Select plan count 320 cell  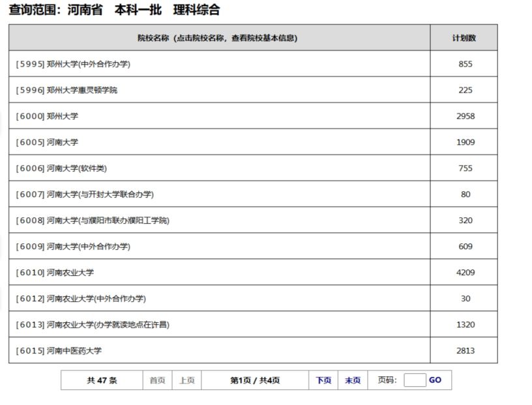pyautogui.click(x=465, y=220)
